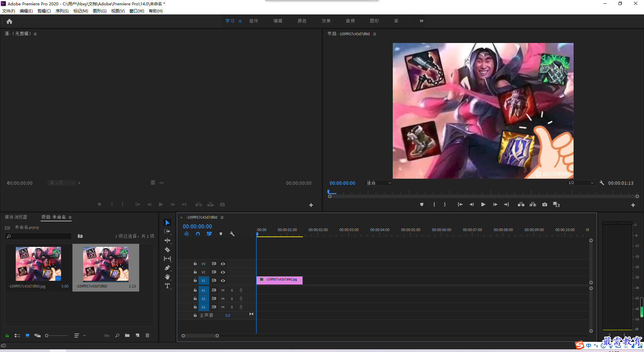Screen dimensions: 644x352
Task: Go to In point in program monitor
Action: [x=460, y=204]
